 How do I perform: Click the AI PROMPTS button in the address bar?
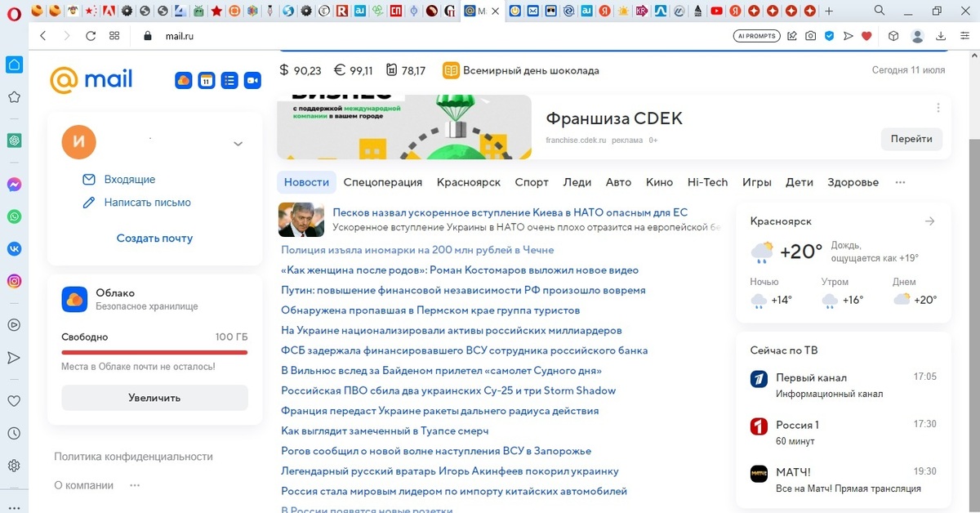(x=756, y=35)
